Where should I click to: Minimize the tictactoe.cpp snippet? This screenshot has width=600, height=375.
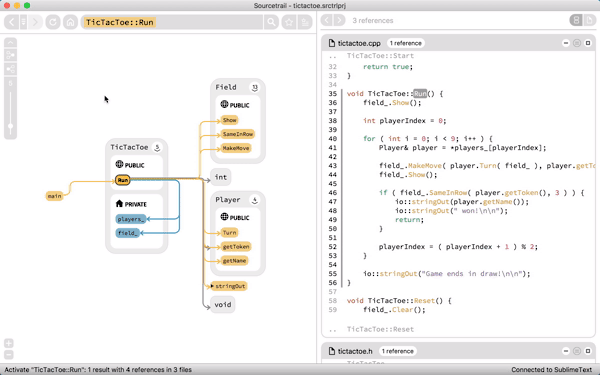566,43
